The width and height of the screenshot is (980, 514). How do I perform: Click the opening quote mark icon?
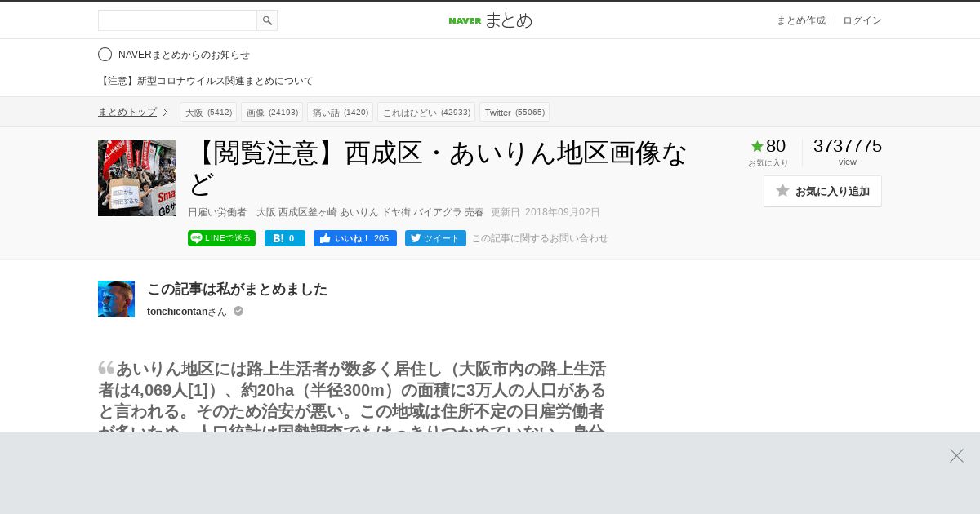pyautogui.click(x=106, y=368)
